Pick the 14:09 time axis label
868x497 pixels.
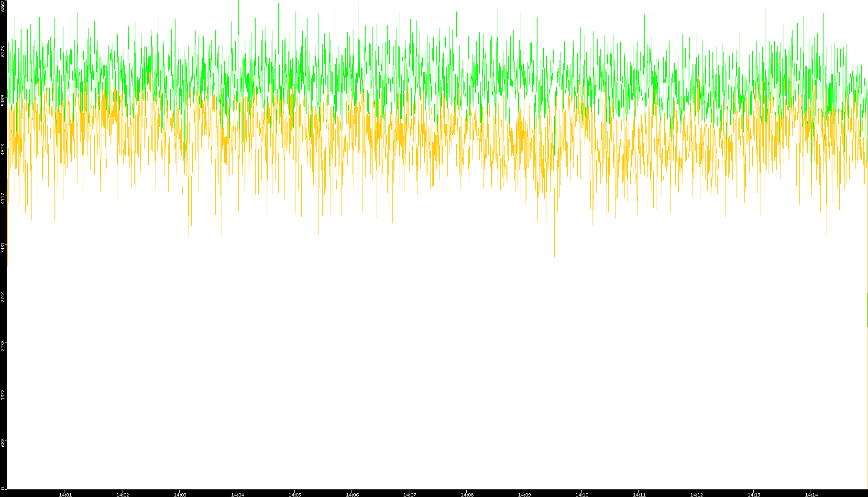[524, 495]
